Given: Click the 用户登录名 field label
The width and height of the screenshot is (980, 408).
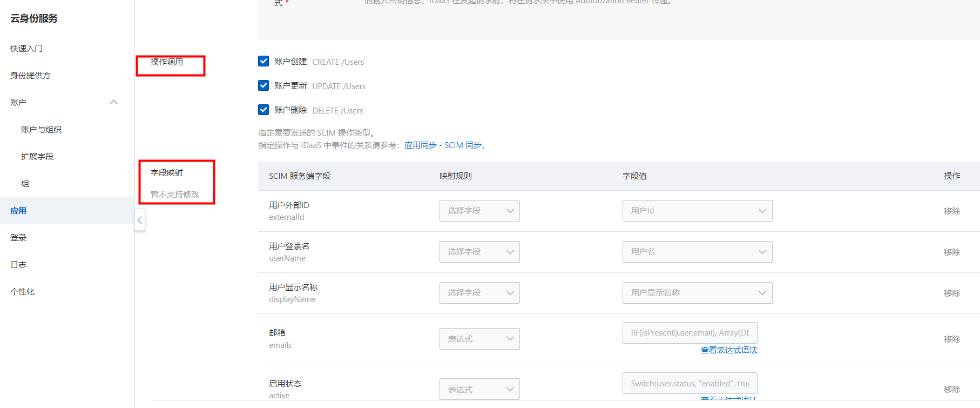Looking at the screenshot, I should [x=289, y=246].
